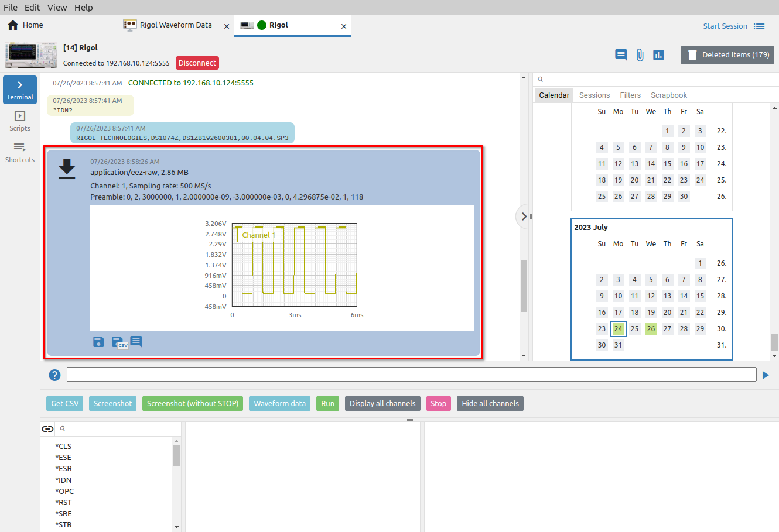
Task: Click the Run shortcut button
Action: [x=328, y=404]
